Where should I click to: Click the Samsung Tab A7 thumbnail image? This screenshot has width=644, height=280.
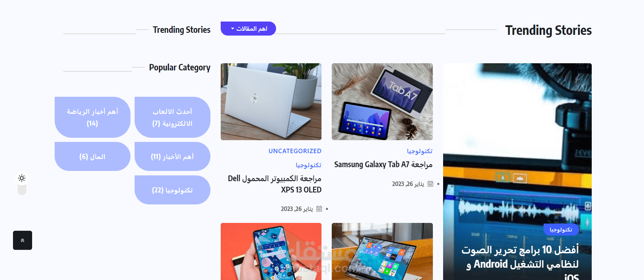(x=382, y=102)
